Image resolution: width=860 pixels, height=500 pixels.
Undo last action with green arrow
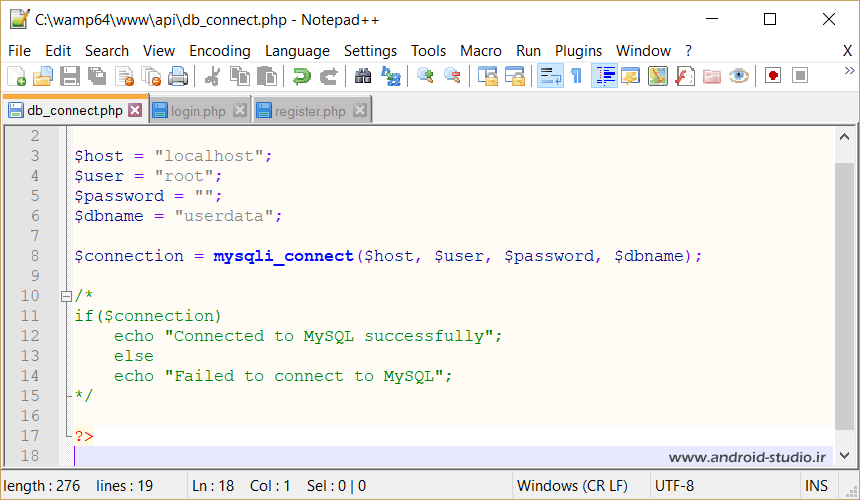(301, 76)
